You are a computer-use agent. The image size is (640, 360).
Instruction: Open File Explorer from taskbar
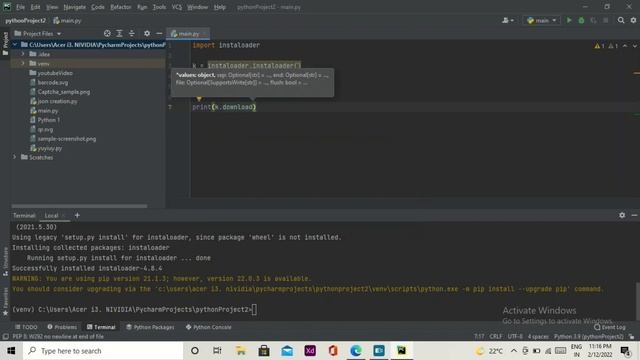click(241, 351)
